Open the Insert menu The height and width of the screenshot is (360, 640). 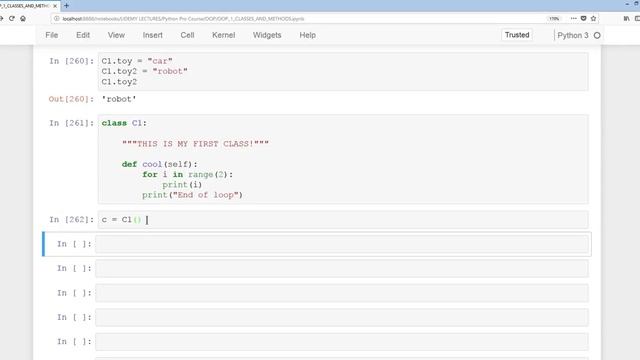click(x=153, y=35)
